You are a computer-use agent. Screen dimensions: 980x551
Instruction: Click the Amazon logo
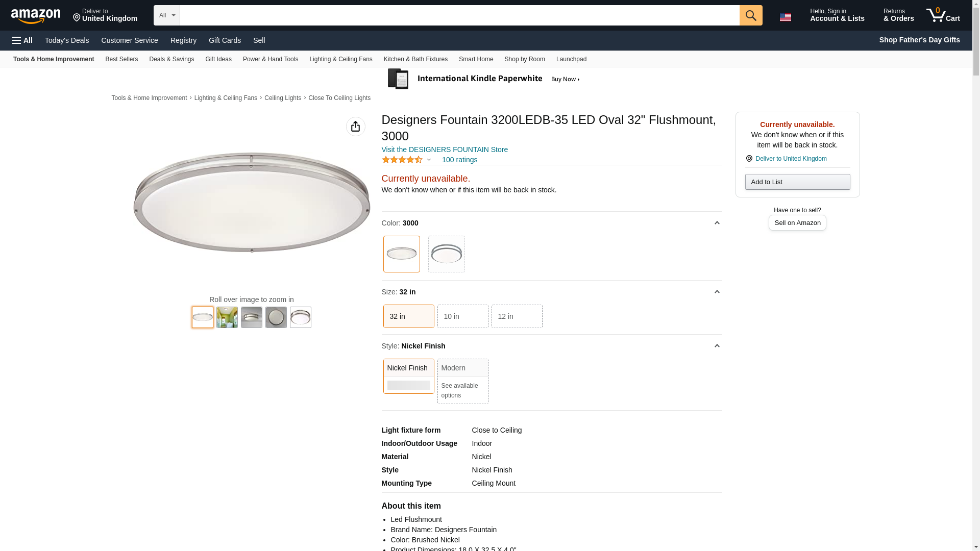point(36,16)
